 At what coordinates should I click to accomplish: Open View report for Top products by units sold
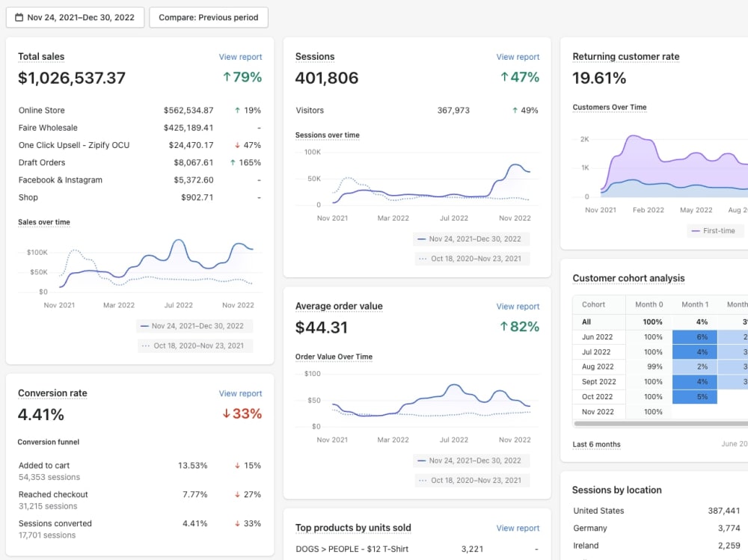[x=518, y=528]
